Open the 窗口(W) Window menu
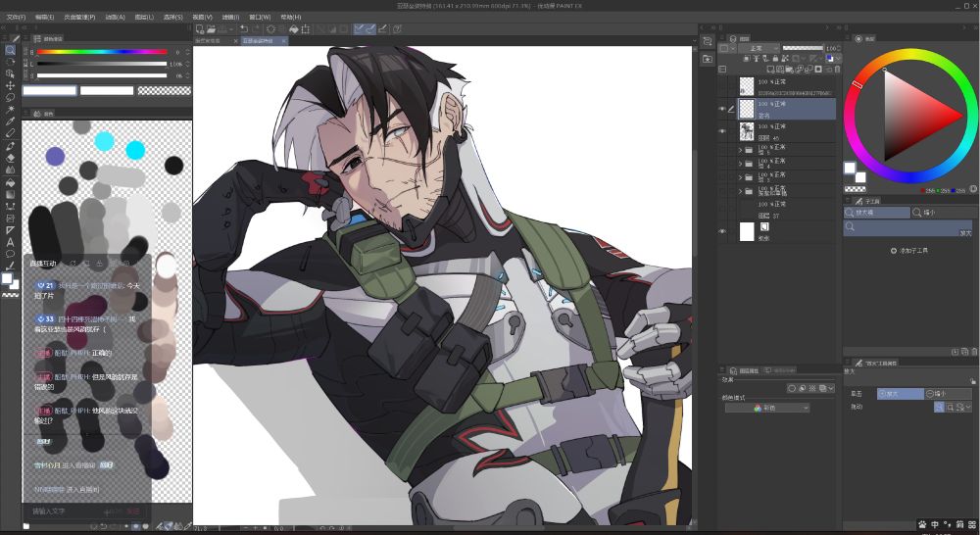The height and width of the screenshot is (535, 980). coord(260,17)
